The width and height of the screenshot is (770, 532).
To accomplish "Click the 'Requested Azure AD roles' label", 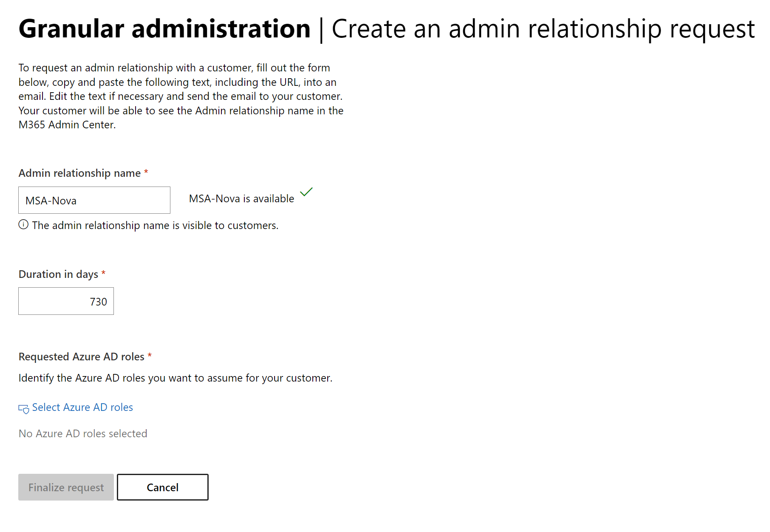I will point(82,357).
